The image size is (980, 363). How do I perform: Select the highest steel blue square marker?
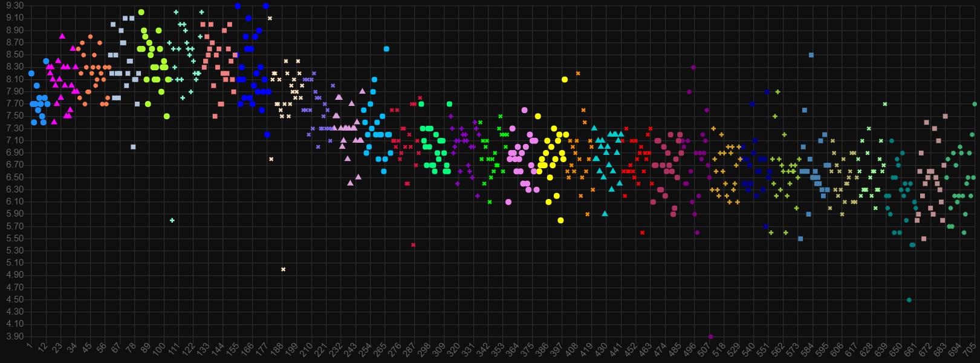pyautogui.click(x=811, y=55)
